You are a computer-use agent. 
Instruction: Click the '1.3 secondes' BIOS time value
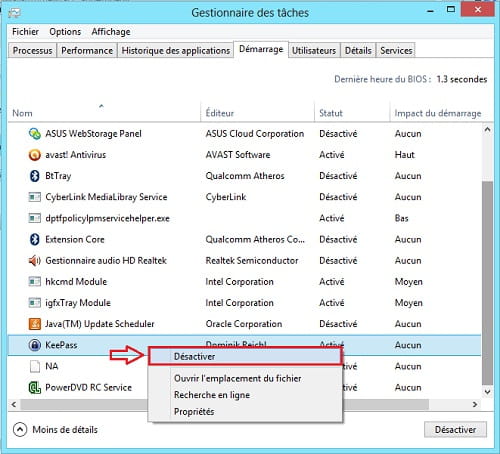[462, 79]
